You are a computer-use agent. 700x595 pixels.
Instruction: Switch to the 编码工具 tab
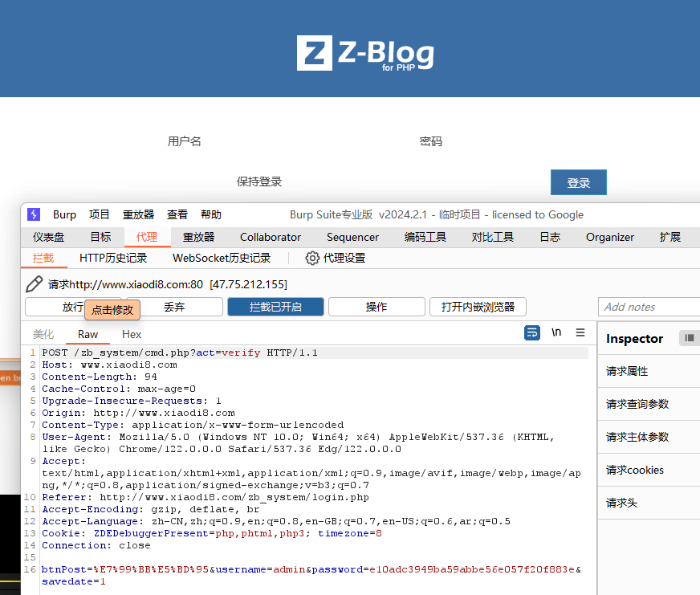point(425,237)
